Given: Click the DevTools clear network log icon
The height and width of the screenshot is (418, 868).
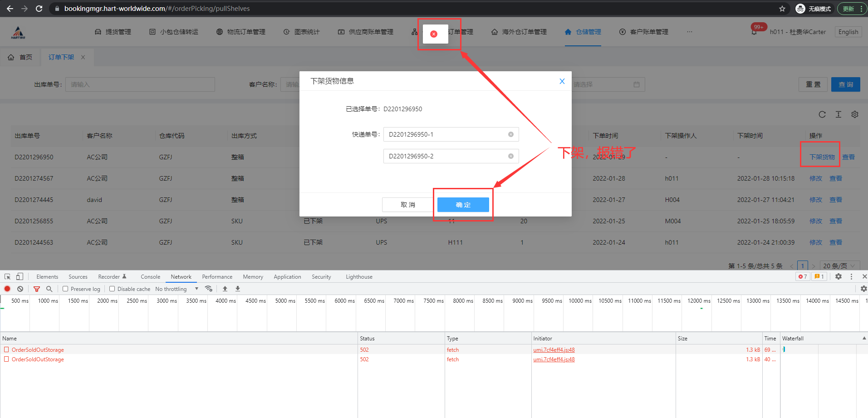Looking at the screenshot, I should pos(20,289).
